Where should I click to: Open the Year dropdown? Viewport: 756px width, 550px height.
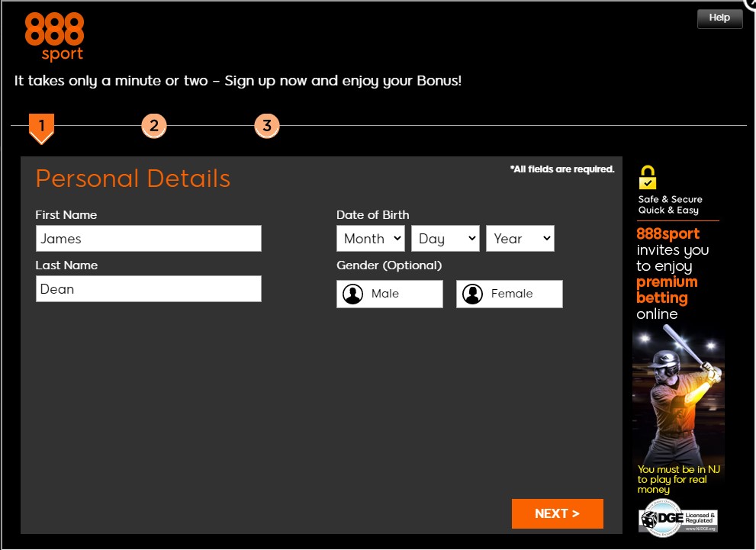click(520, 238)
